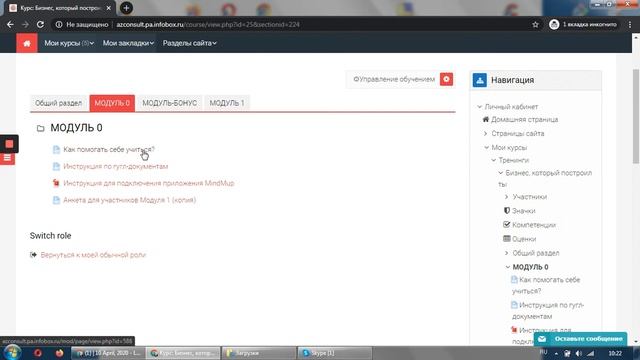Switch to the МОДУЛЬ 1 tab
This screenshot has width=640, height=360.
(227, 103)
